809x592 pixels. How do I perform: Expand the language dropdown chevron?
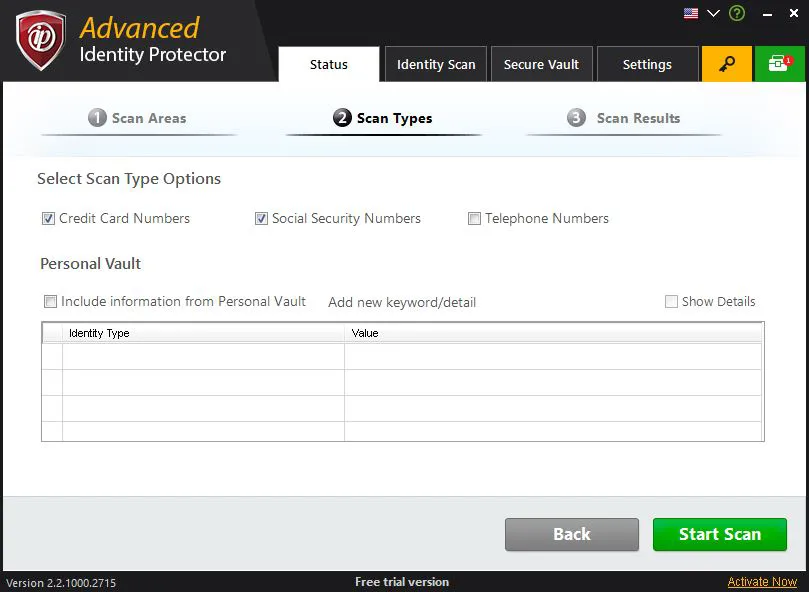pyautogui.click(x=713, y=13)
